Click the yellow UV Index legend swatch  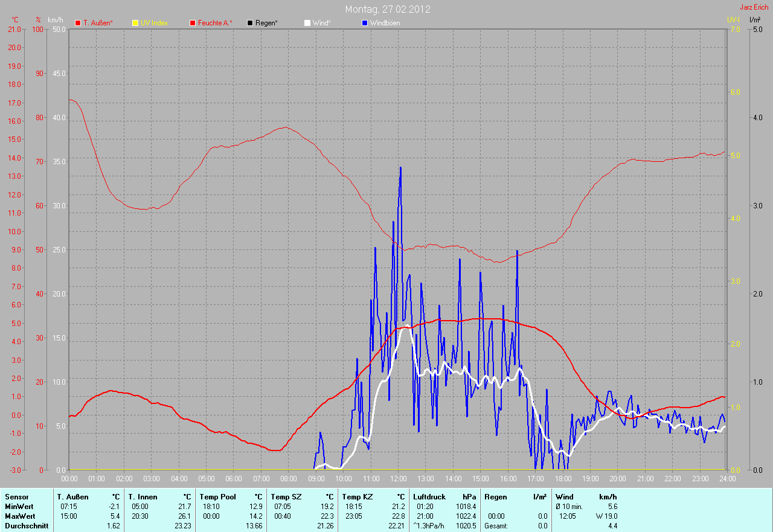click(x=135, y=23)
